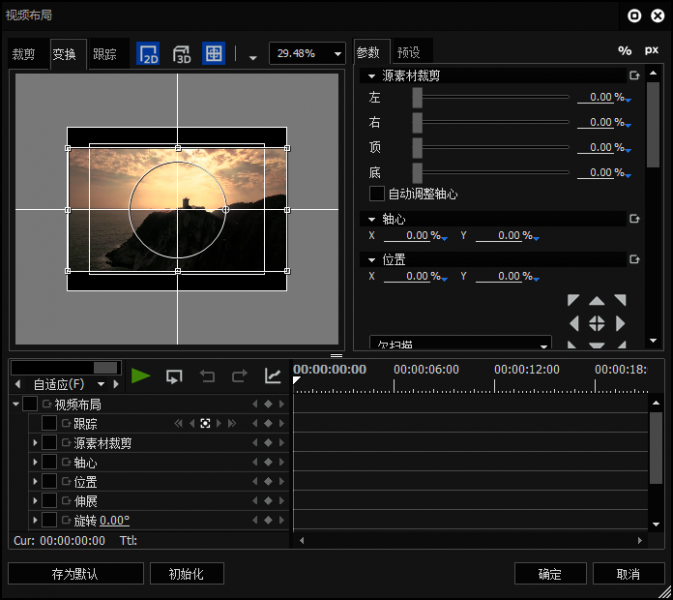Click the redo arrow icon
The height and width of the screenshot is (600, 673).
point(239,376)
